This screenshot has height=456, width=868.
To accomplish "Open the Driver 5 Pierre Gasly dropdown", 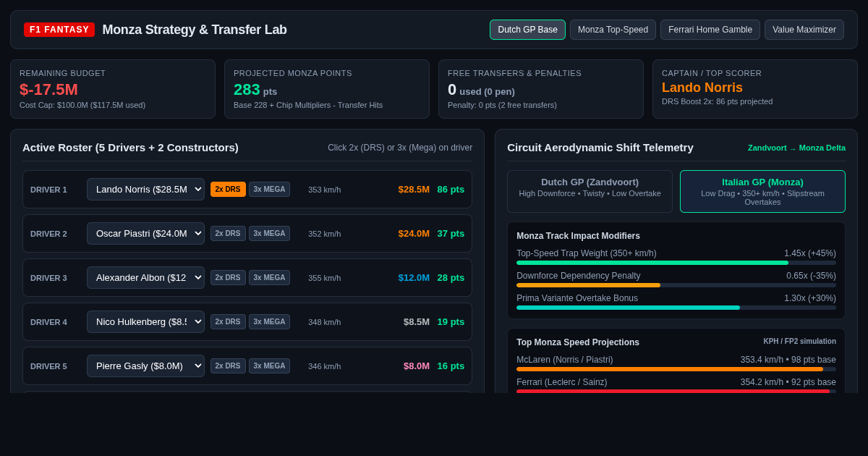I will [x=145, y=366].
